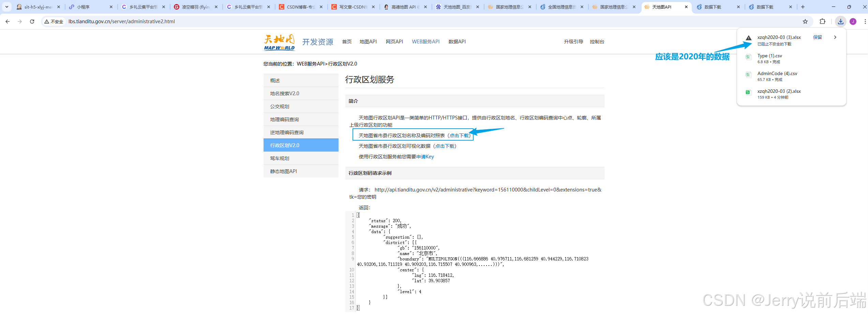Click the 行政区划服务 page heading
This screenshot has width=868, height=314.
point(370,80)
